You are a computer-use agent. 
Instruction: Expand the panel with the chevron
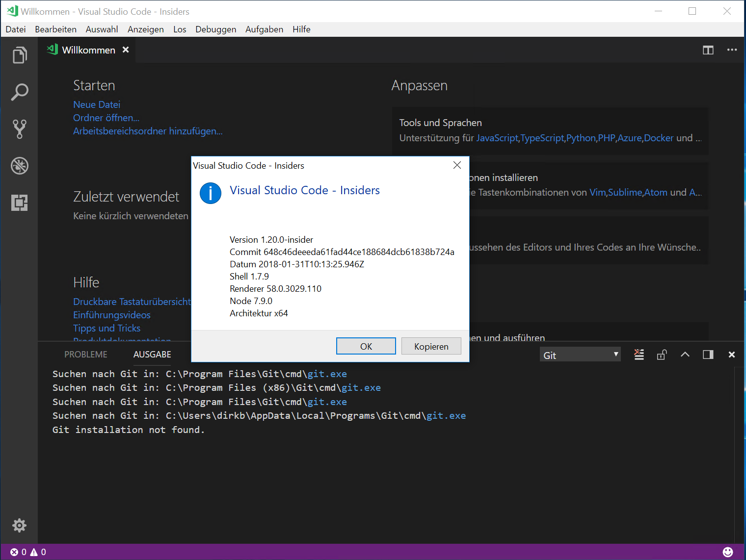pyautogui.click(x=685, y=354)
